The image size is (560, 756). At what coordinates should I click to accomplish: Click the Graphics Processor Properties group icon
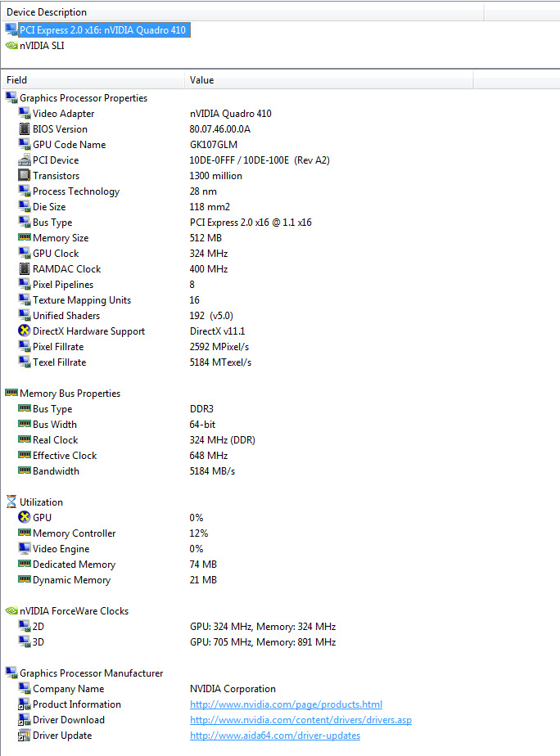tap(11, 98)
